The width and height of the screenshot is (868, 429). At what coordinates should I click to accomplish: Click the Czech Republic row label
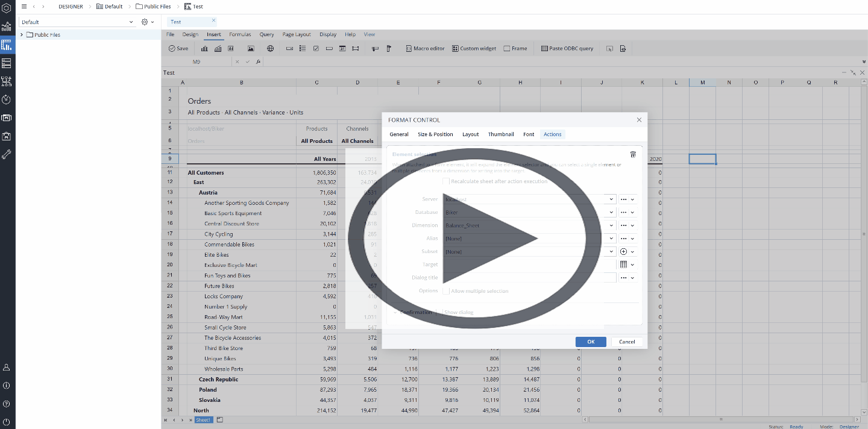(218, 380)
